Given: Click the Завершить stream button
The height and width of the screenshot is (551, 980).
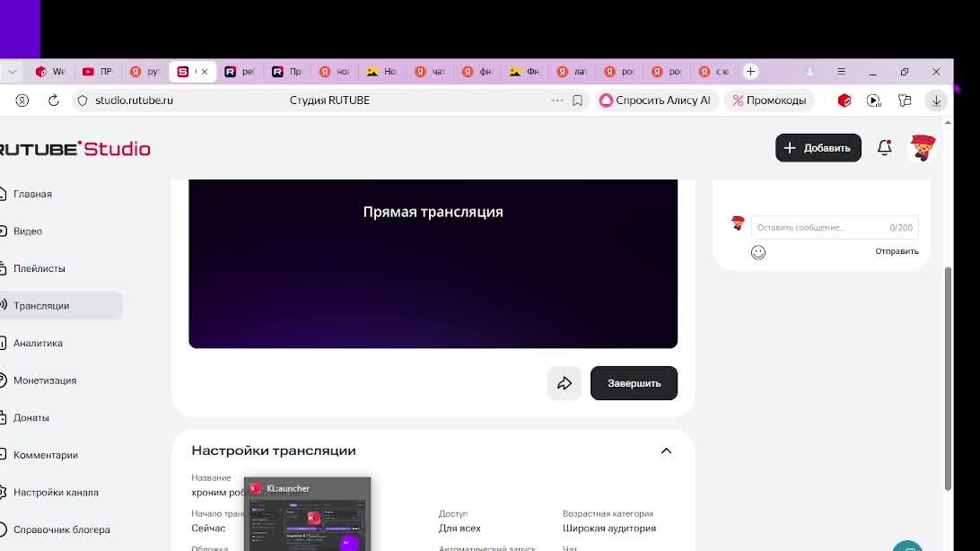Looking at the screenshot, I should 634,383.
